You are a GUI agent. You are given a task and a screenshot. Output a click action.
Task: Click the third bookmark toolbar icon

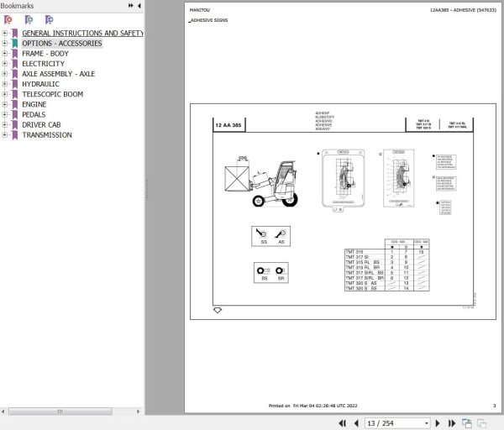pyautogui.click(x=49, y=20)
